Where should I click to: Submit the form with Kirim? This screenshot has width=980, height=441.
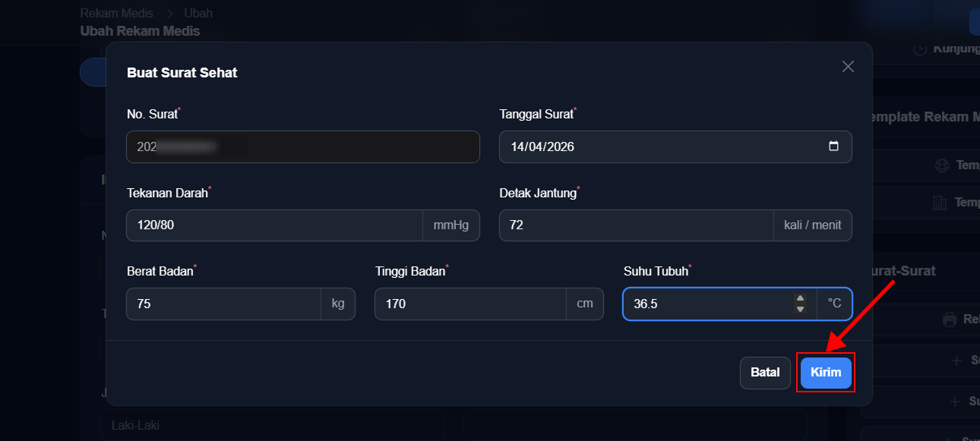click(826, 373)
